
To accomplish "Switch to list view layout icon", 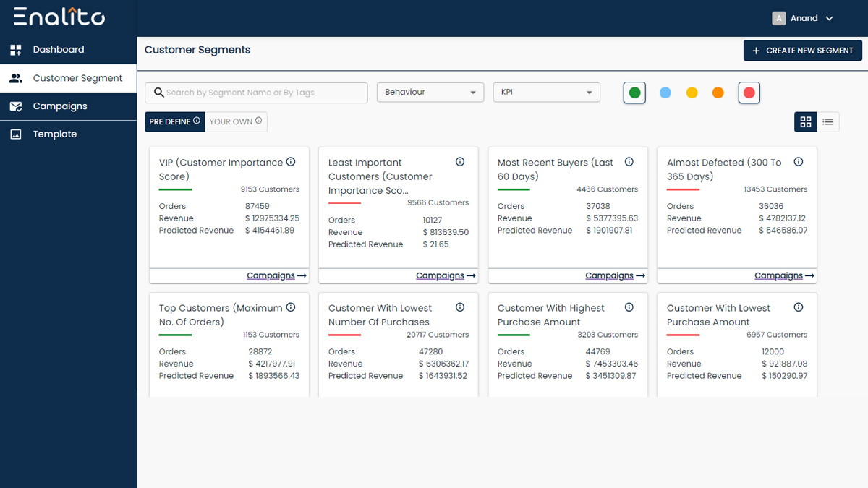I will pos(828,122).
